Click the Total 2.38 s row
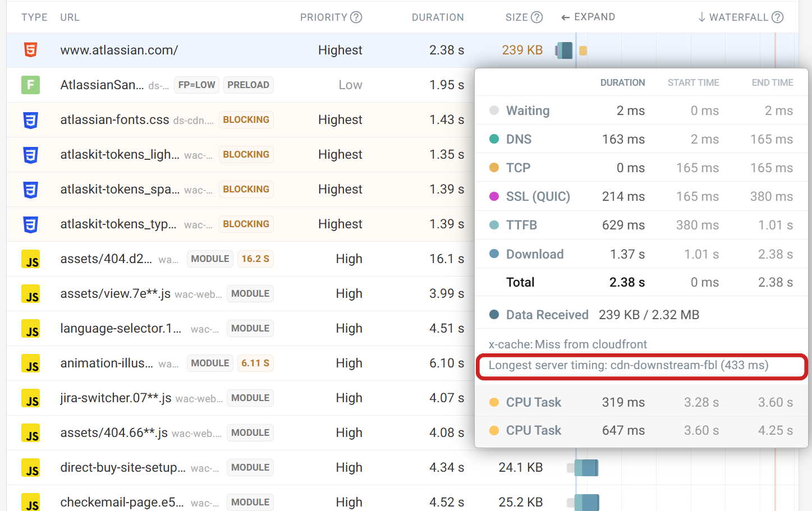Viewport: 812px width, 511px height. (x=641, y=282)
